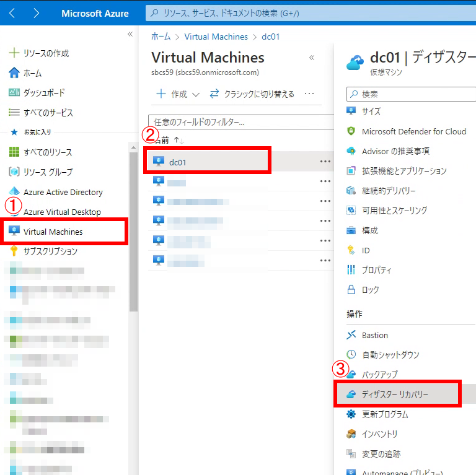
Task: Collapse the left navigation sidebar
Action: [x=130, y=34]
